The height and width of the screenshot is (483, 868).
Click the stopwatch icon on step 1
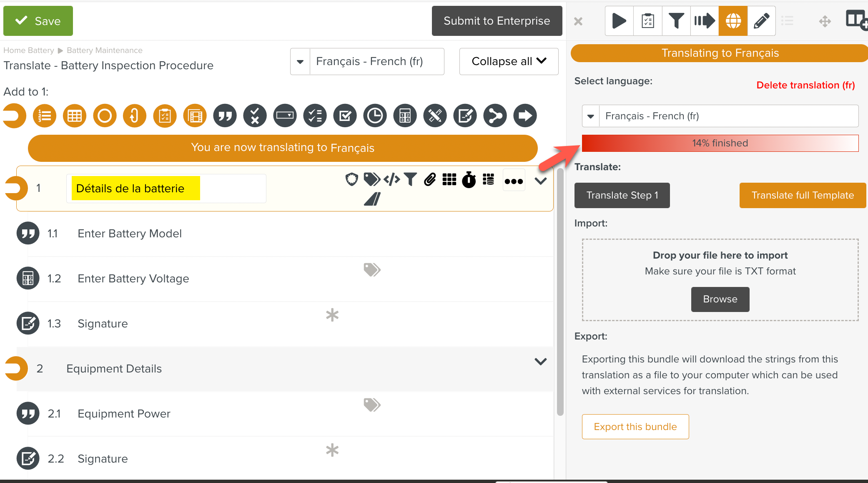tap(469, 180)
